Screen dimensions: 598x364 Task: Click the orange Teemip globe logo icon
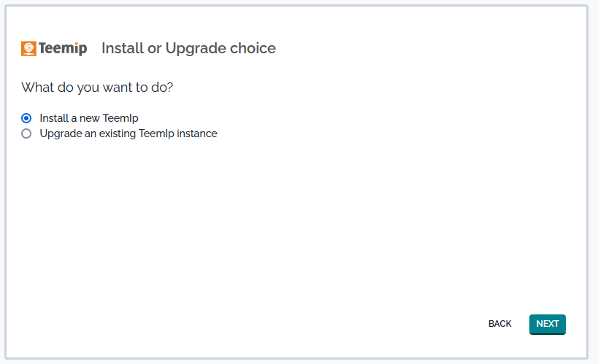[29, 49]
